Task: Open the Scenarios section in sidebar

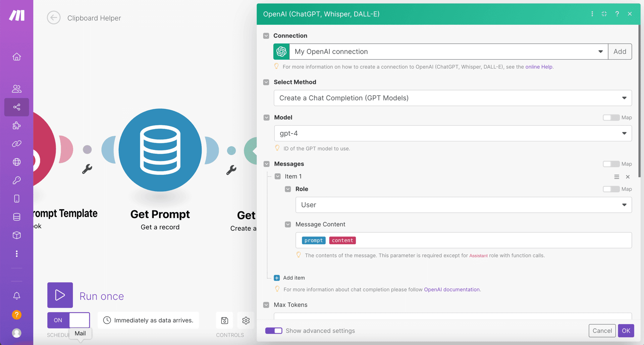Action: [x=17, y=107]
